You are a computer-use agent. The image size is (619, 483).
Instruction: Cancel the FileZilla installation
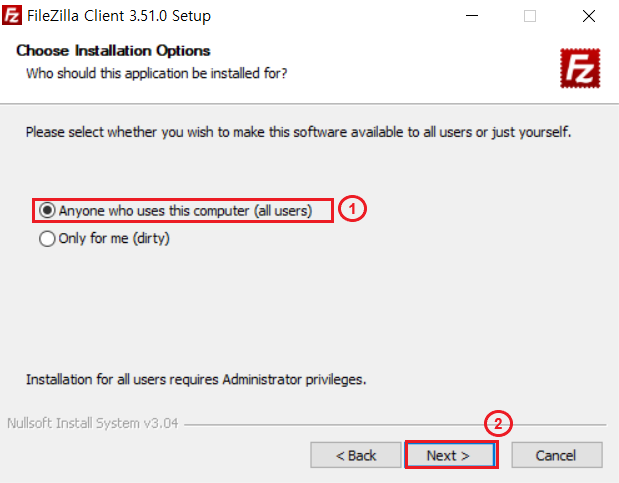coord(556,455)
